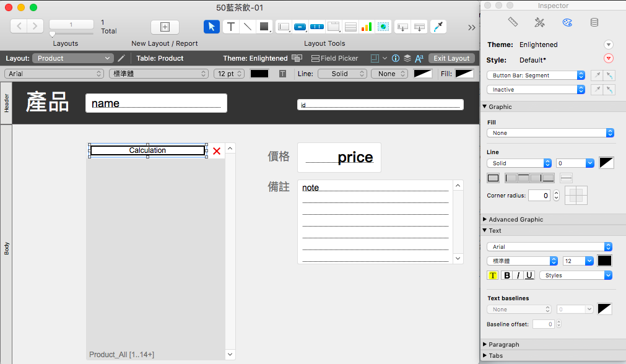Screen dimensions: 626x364
Task: Click the Fill color swatch in formatting bar
Action: [x=464, y=74]
